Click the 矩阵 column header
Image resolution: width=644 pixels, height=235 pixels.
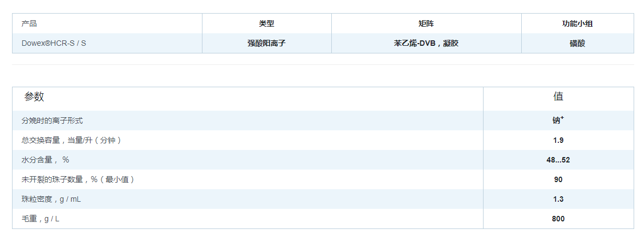(x=426, y=23)
